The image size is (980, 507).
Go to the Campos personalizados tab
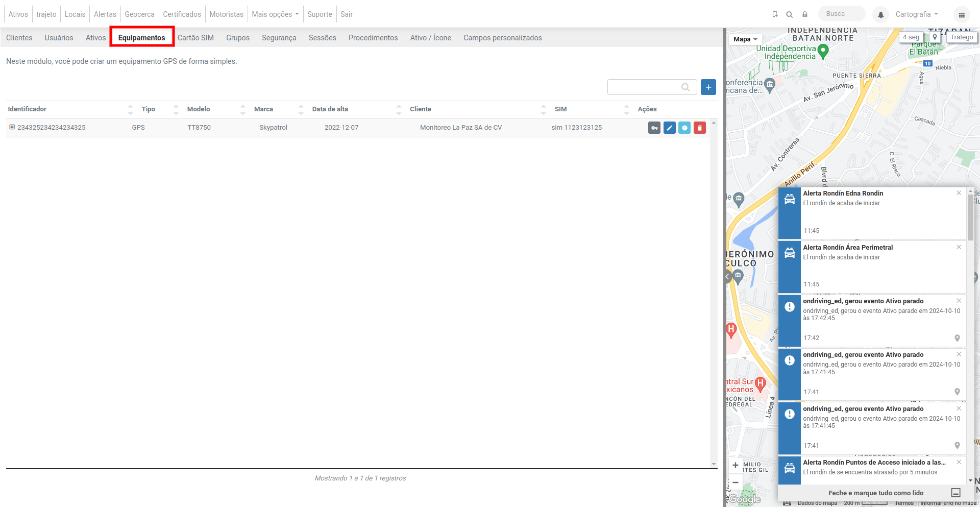point(503,38)
